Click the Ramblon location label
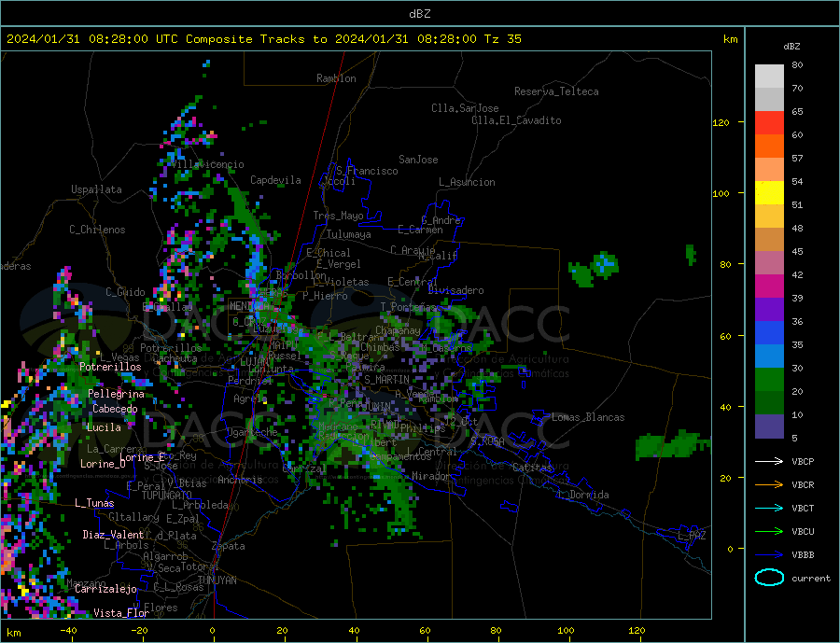This screenshot has width=840, height=643. 336,78
